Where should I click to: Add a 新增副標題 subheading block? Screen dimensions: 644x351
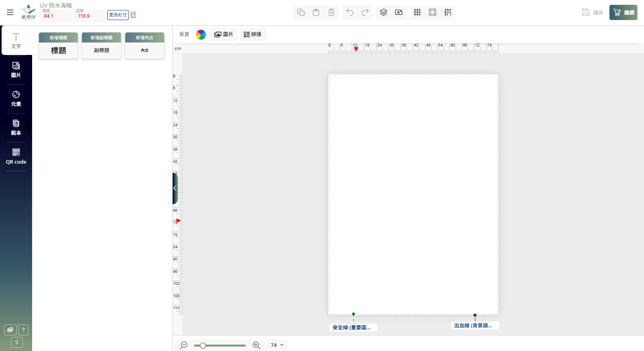102,46
